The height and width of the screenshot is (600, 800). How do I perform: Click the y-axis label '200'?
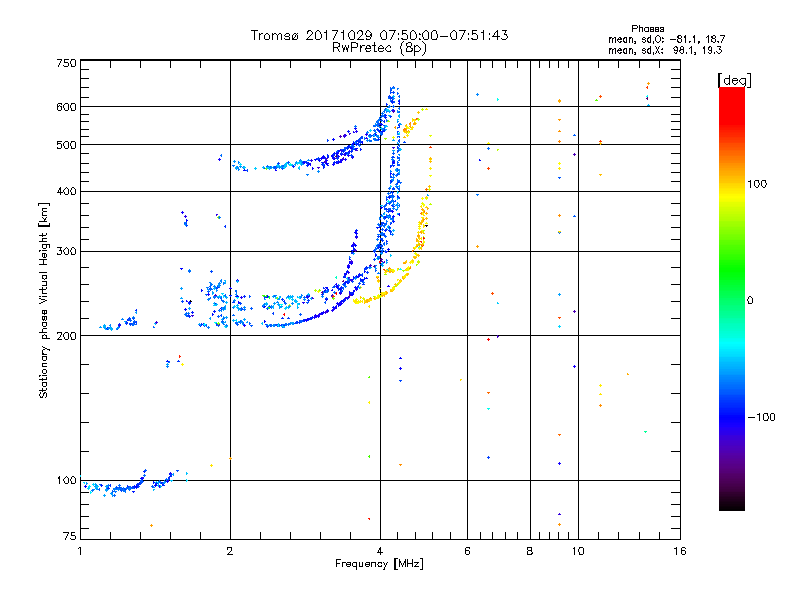66,336
